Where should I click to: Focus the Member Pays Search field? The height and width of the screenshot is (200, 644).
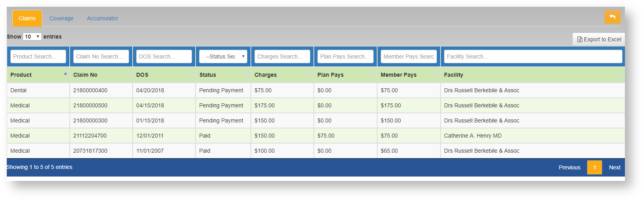click(409, 56)
